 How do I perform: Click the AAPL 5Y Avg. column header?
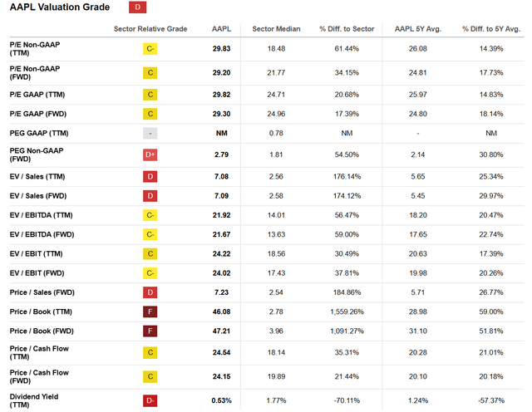click(x=418, y=29)
